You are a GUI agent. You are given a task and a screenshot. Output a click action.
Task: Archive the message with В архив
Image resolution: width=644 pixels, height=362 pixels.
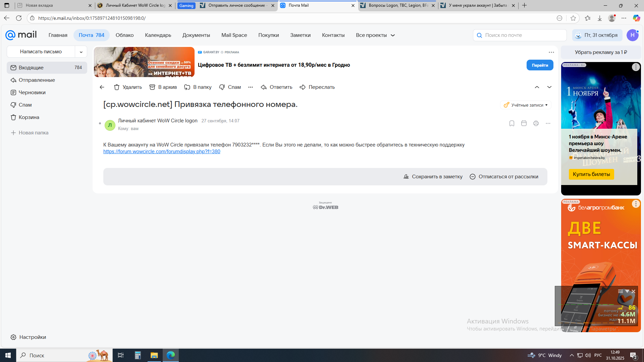coord(163,87)
